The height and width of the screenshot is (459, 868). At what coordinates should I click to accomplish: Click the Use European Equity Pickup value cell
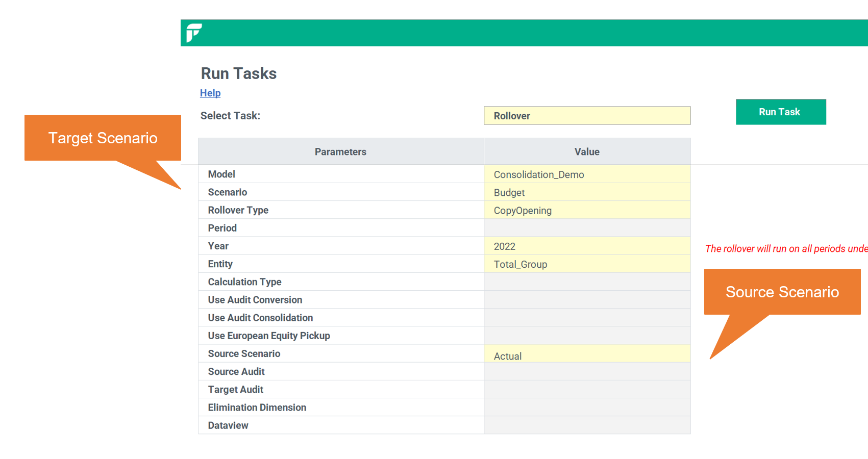click(587, 335)
